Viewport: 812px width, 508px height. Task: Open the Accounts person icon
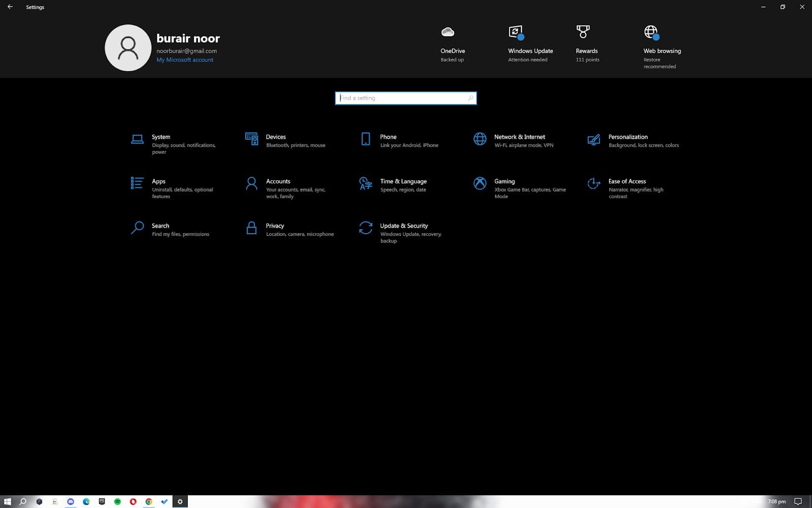click(251, 183)
